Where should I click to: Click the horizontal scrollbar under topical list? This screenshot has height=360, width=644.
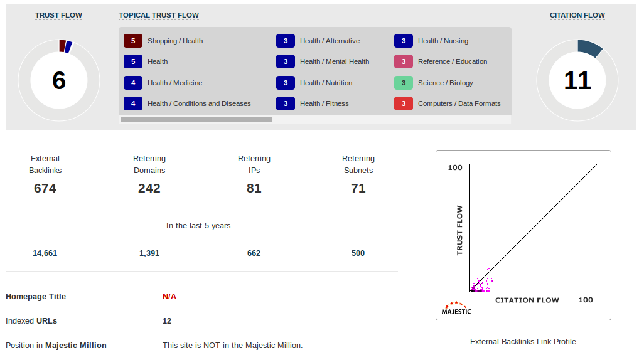pos(196,119)
